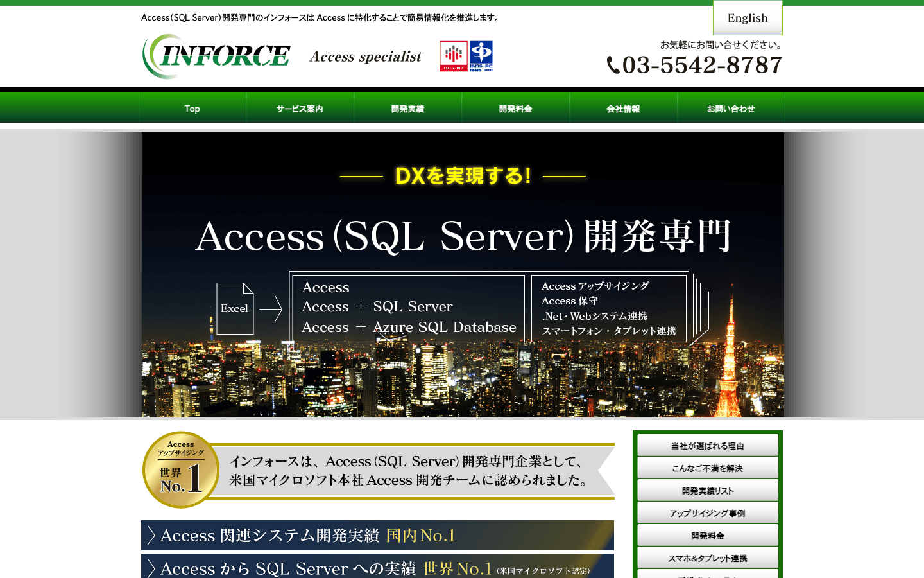The image size is (924, 578).
Task: Switch site language to English
Action: point(748,18)
